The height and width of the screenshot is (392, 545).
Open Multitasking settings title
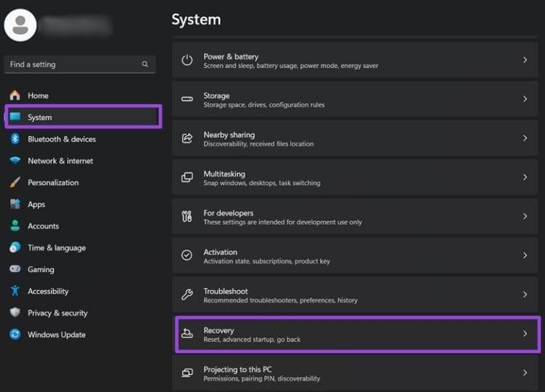[224, 174]
